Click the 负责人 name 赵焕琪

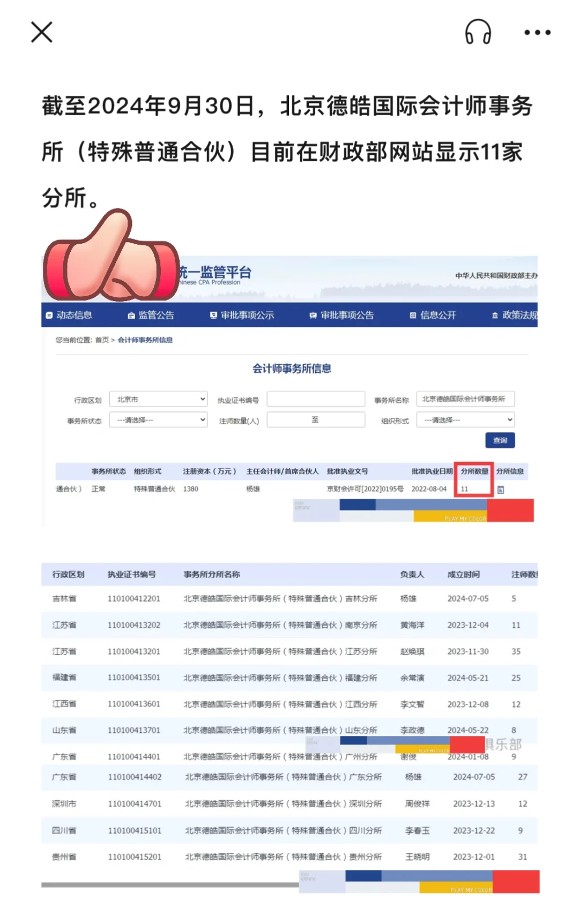412,651
